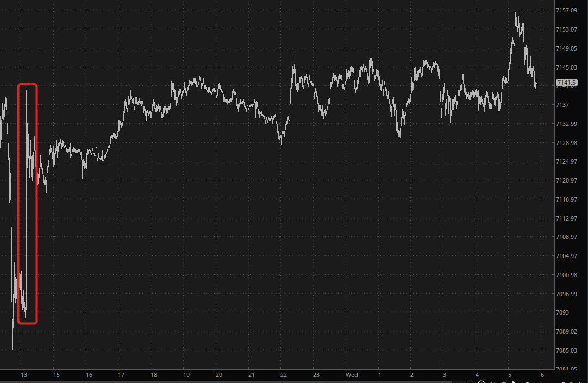
Task: Click the 7093 price axis label
Action: 562,312
